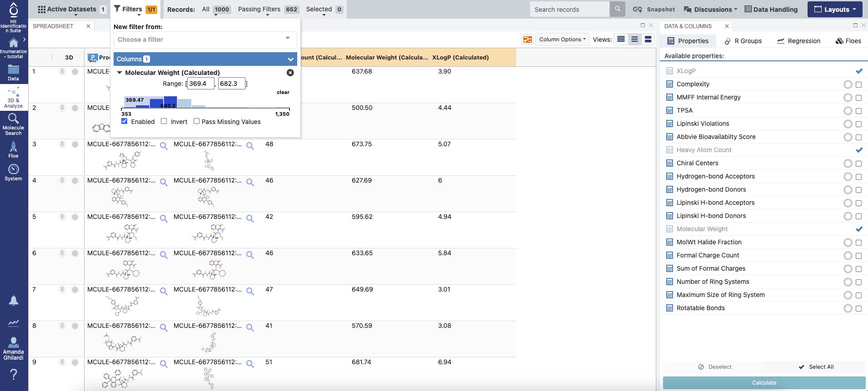Close the SPREADSHEET tab
The height and width of the screenshot is (391, 868).
88,26
